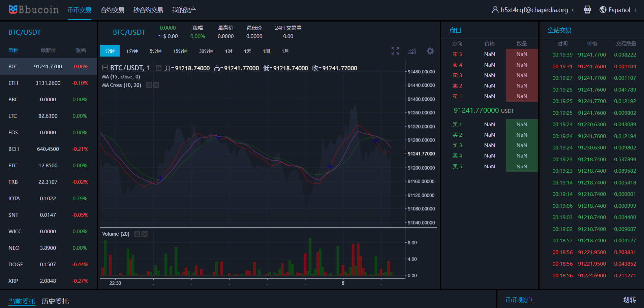Open MA Cross indicator settings gear

(x=149, y=85)
